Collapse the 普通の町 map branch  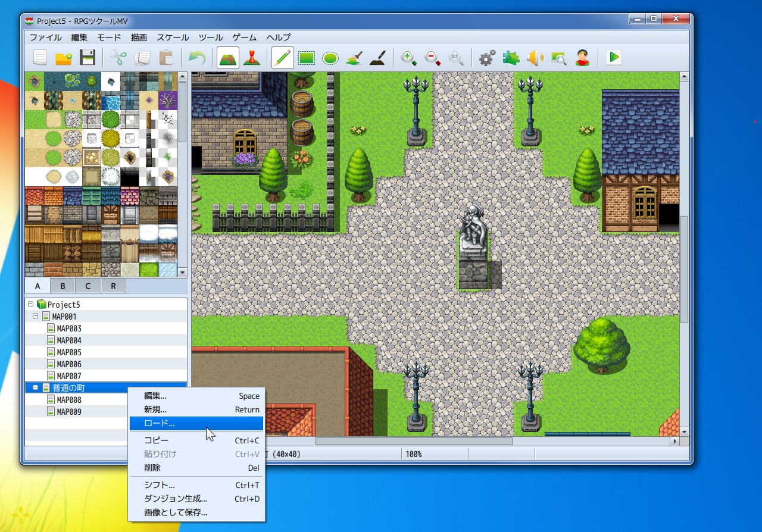click(x=36, y=388)
